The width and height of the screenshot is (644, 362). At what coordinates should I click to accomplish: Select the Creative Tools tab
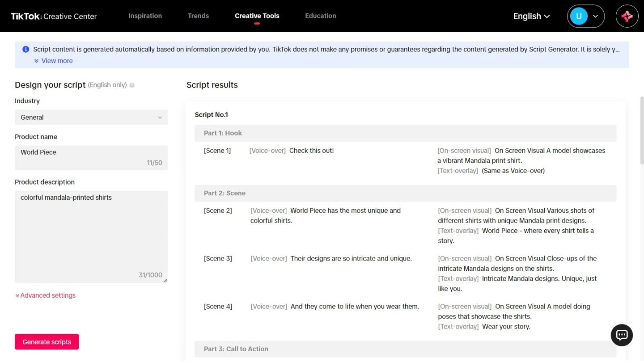(257, 16)
